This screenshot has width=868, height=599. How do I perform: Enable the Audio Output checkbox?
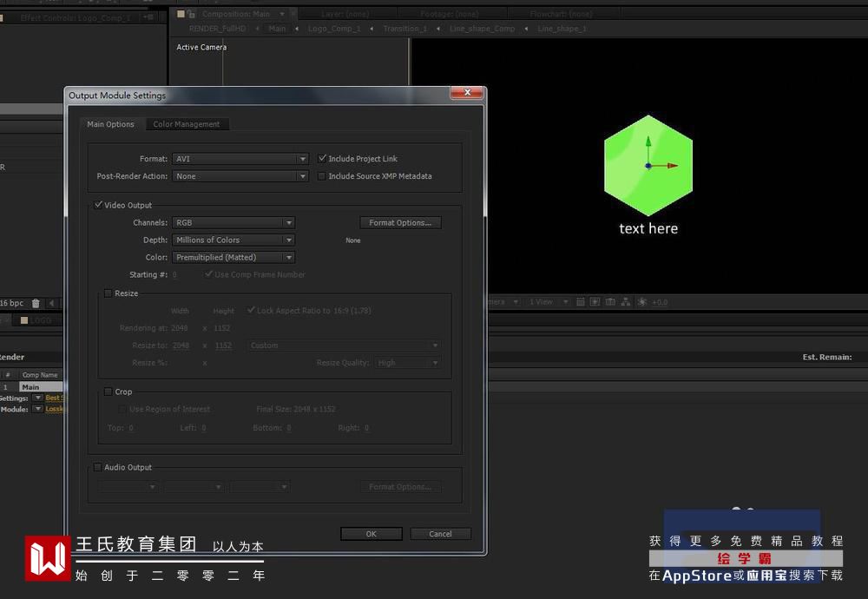pyautogui.click(x=97, y=467)
